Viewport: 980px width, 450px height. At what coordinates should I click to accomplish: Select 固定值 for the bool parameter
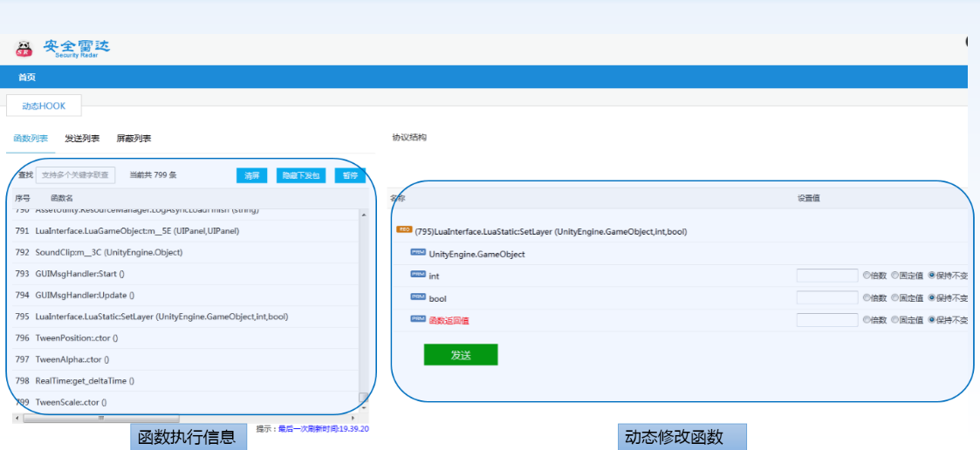point(895,297)
